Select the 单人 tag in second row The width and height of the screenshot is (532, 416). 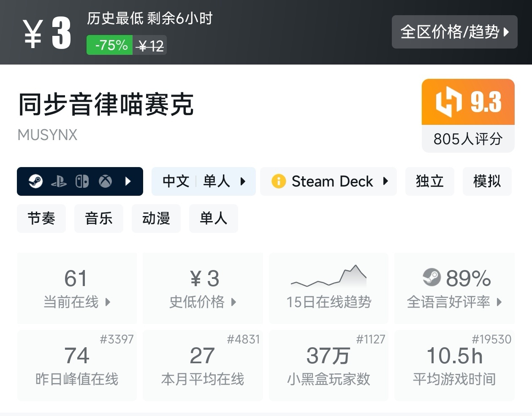[x=214, y=219]
